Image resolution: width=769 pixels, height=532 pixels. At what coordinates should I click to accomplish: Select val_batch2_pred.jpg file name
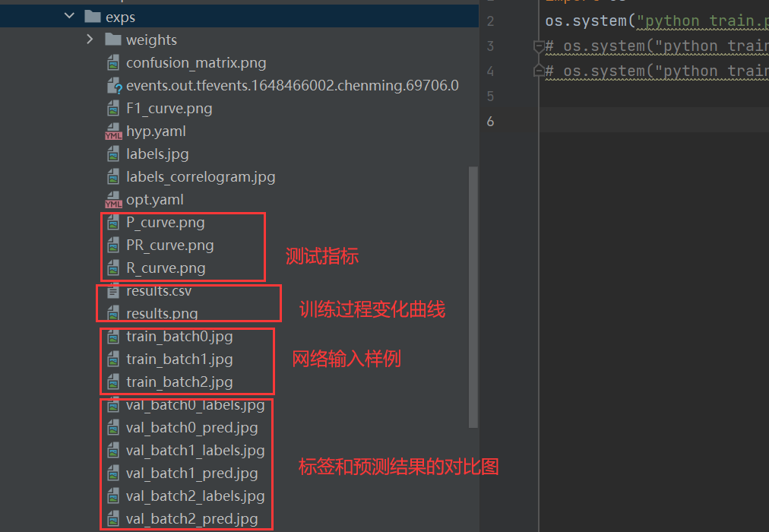(x=191, y=519)
